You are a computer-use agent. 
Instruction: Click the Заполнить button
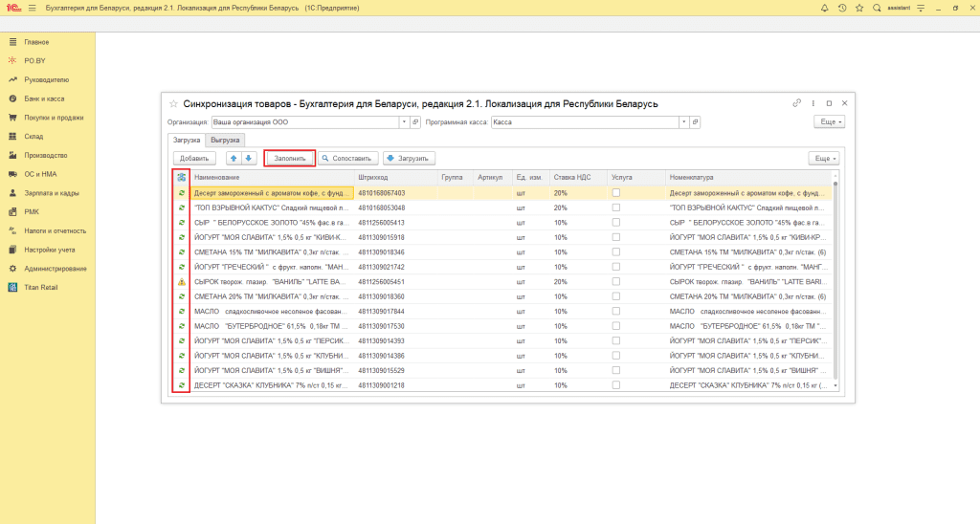point(289,159)
